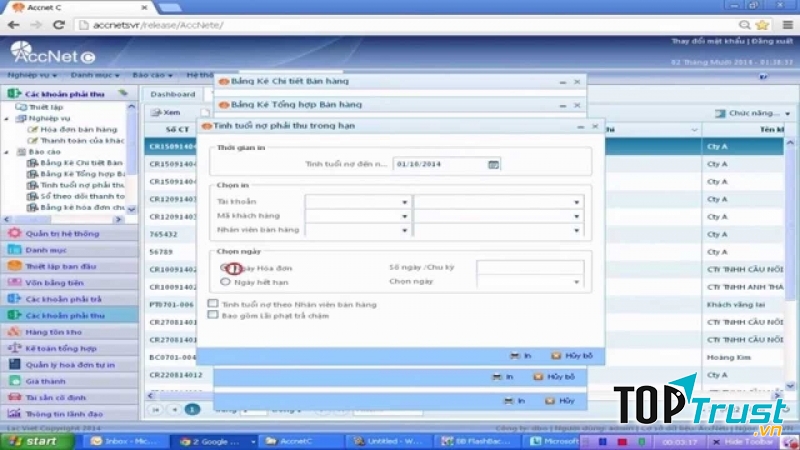Open Chức năng dropdown
Image resolution: width=800 pixels, height=450 pixels.
[753, 113]
